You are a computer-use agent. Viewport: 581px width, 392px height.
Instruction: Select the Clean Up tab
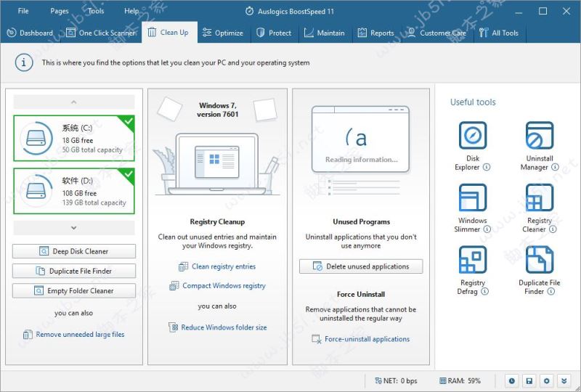[x=169, y=33]
